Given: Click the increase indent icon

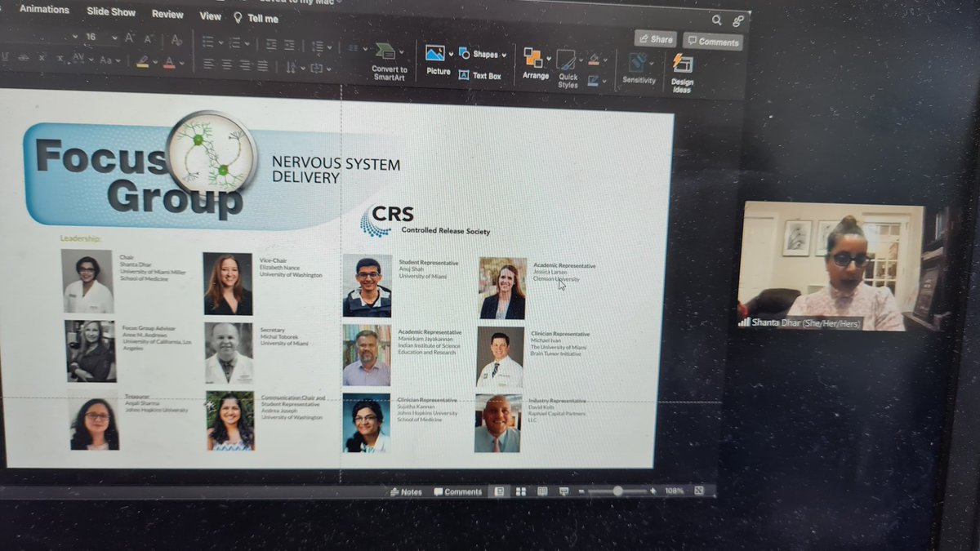Looking at the screenshot, I should tap(290, 45).
